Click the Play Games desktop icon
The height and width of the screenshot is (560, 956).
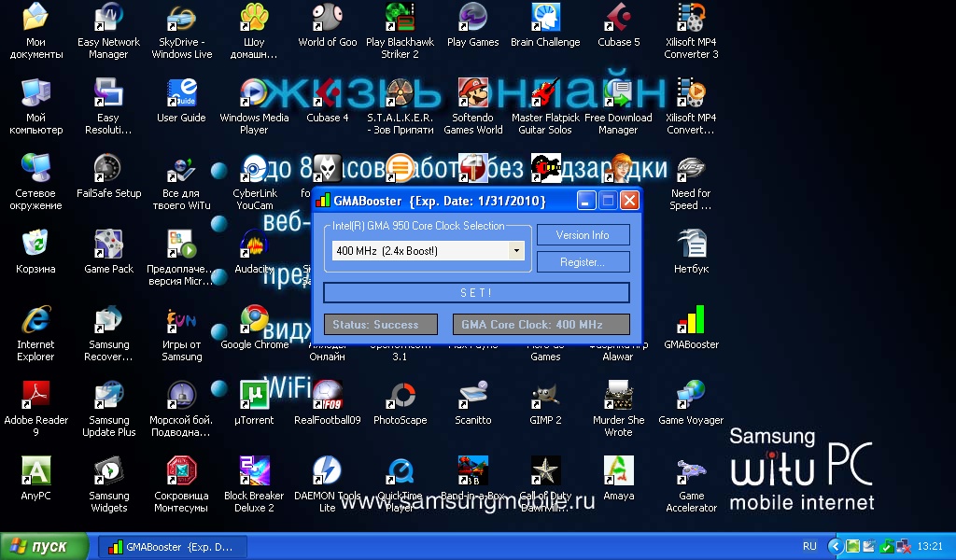coord(473,17)
